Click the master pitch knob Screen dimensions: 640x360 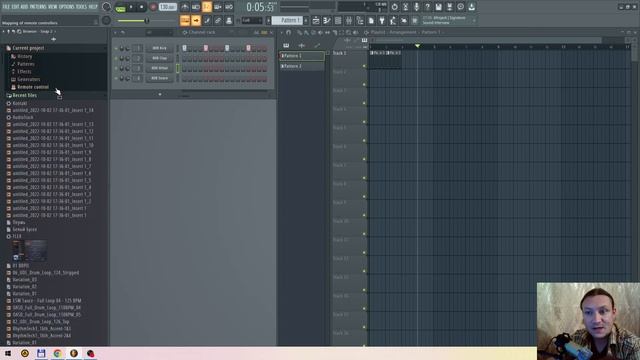click(x=106, y=20)
